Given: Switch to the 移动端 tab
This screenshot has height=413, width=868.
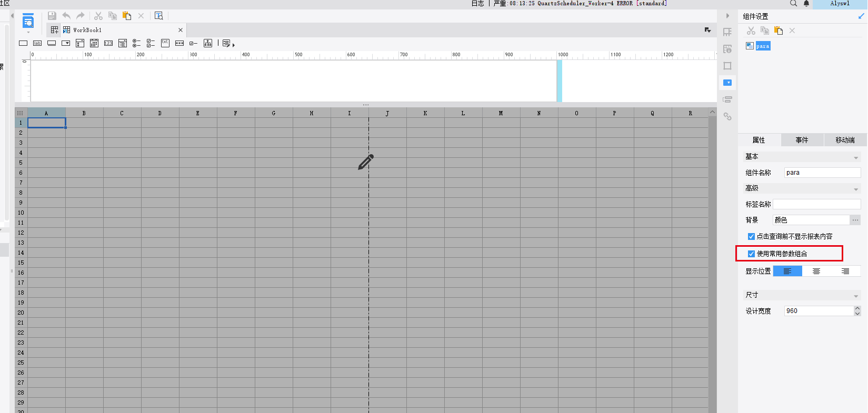Looking at the screenshot, I should pos(845,140).
